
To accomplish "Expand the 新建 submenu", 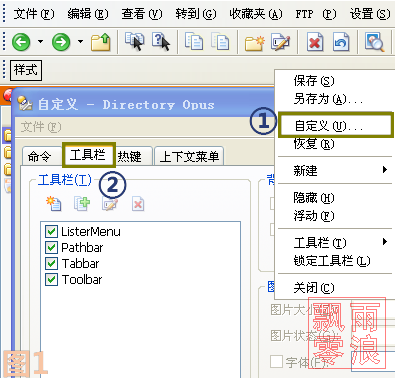I will pos(334,170).
